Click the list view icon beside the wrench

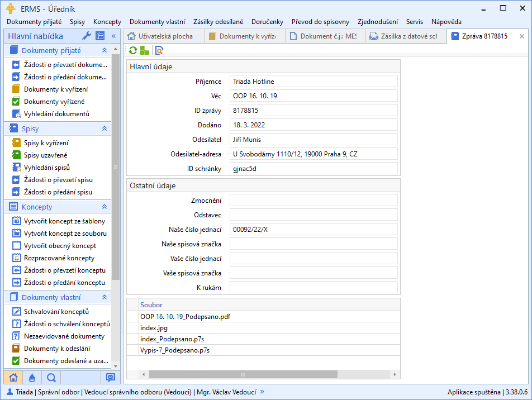click(x=100, y=36)
